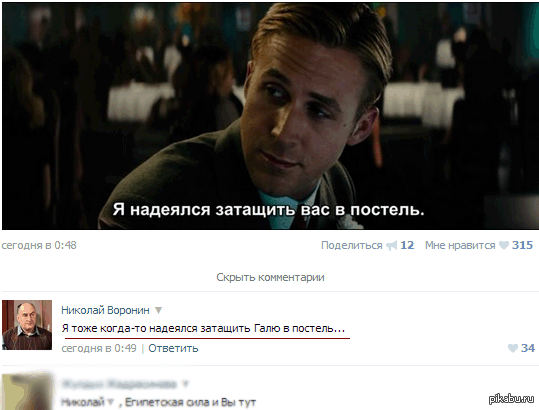
Task: Open Николай Воронин's profile name
Action: pos(105,310)
